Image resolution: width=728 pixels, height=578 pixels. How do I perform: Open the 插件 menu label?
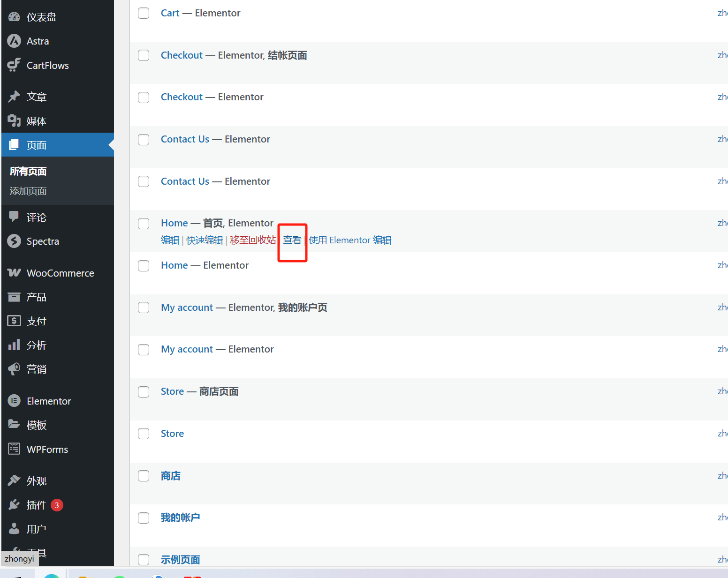click(37, 505)
